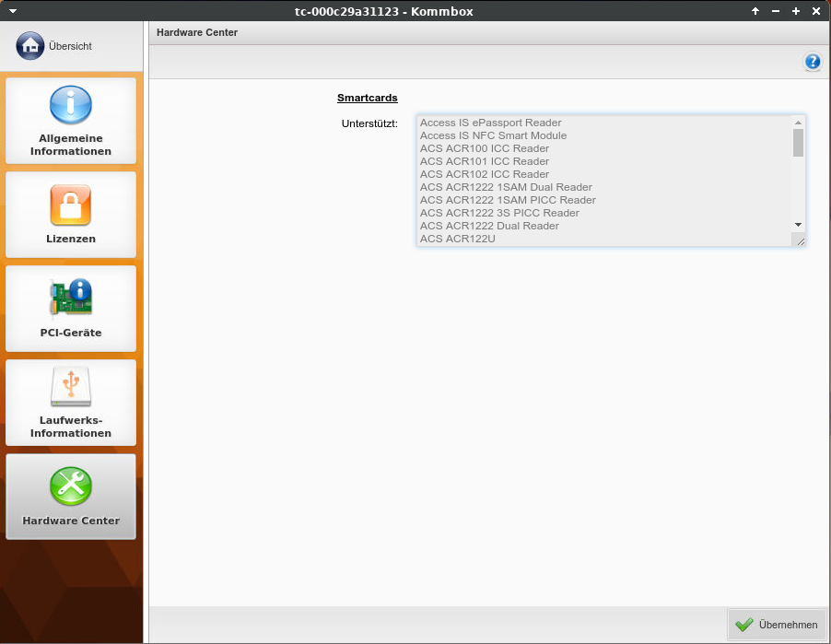The image size is (831, 644).
Task: Select the PCI-Geräte circuit card icon
Action: click(71, 298)
